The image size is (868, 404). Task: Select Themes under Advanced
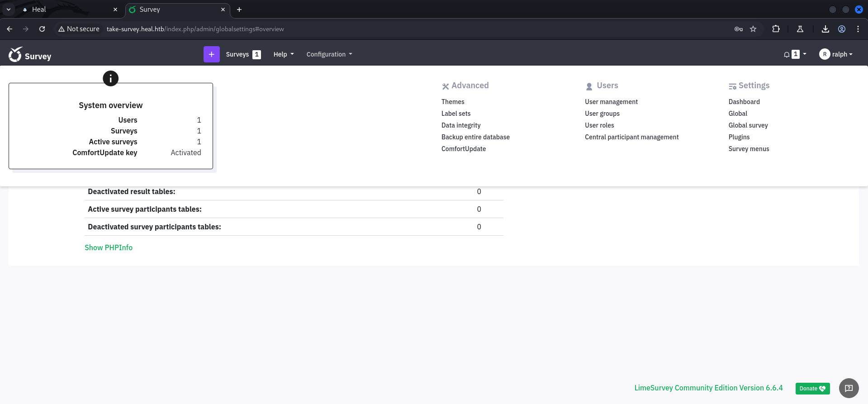pyautogui.click(x=453, y=102)
